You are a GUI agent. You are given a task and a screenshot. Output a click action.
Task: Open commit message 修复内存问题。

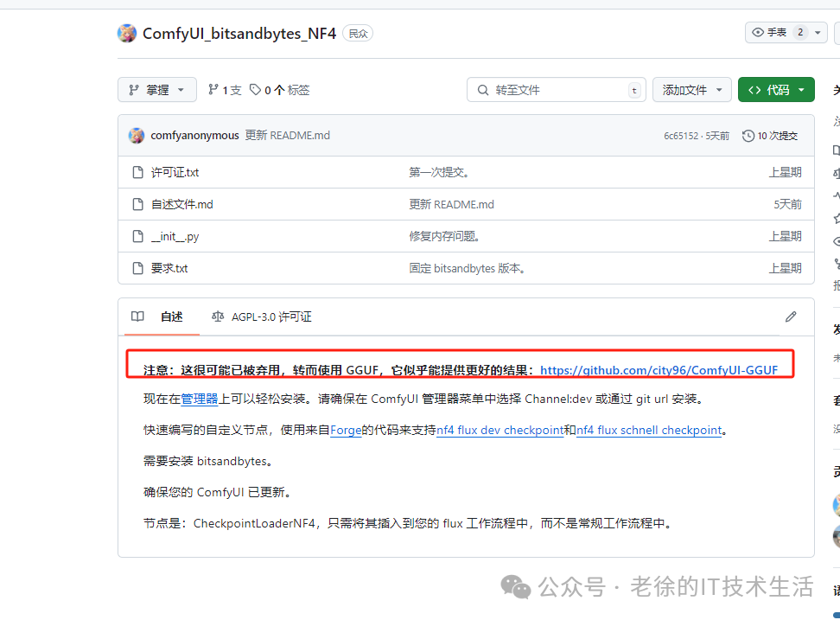coord(444,236)
